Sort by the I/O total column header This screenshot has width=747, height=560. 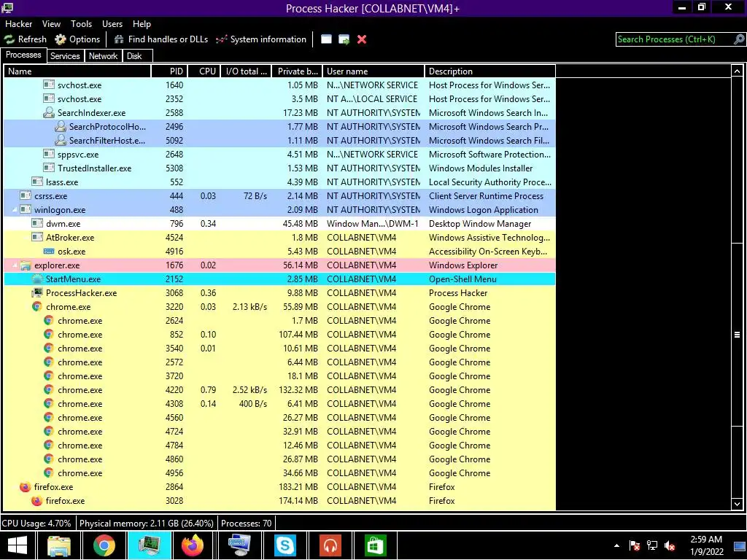(x=247, y=71)
